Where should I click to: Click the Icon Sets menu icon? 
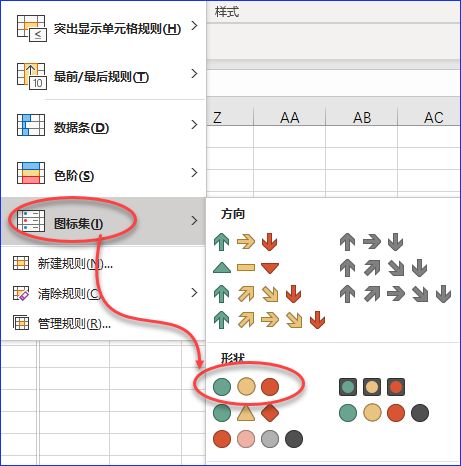tap(31, 221)
